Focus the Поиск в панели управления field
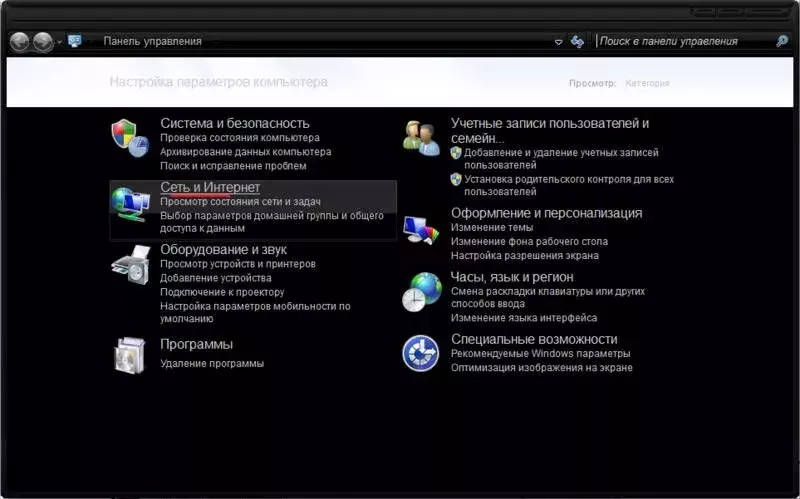800x499 pixels. tap(686, 41)
